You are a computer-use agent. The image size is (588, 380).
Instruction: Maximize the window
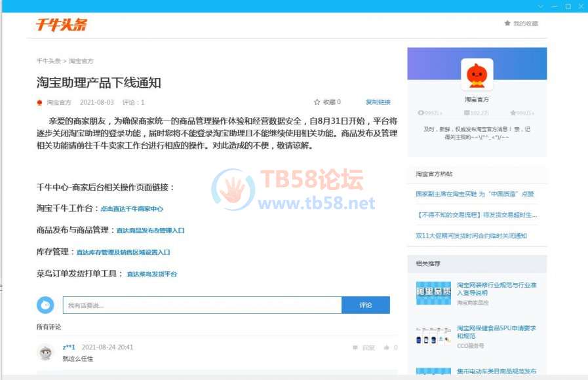pos(568,7)
